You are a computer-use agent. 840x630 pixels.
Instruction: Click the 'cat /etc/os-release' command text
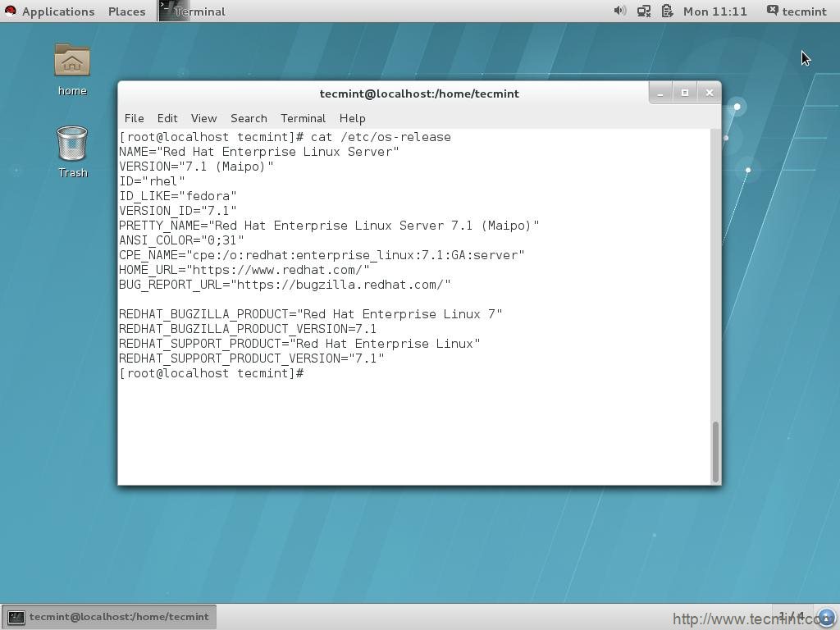pos(381,137)
